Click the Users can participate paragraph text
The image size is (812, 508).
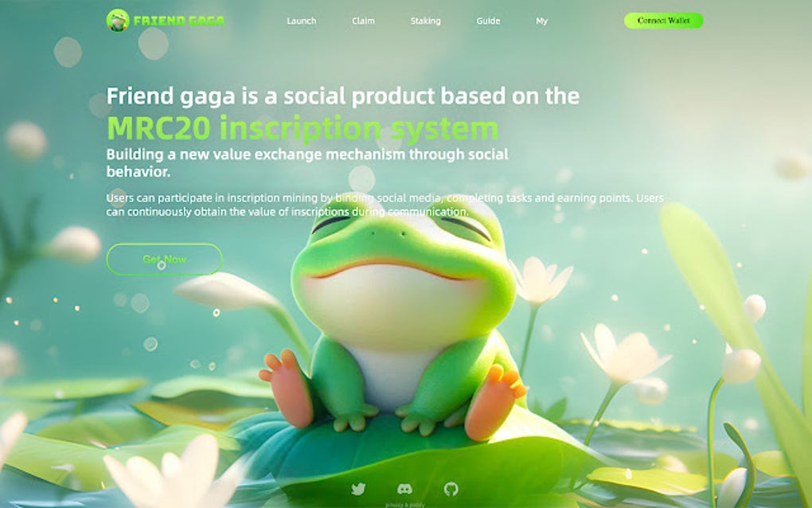click(x=385, y=205)
